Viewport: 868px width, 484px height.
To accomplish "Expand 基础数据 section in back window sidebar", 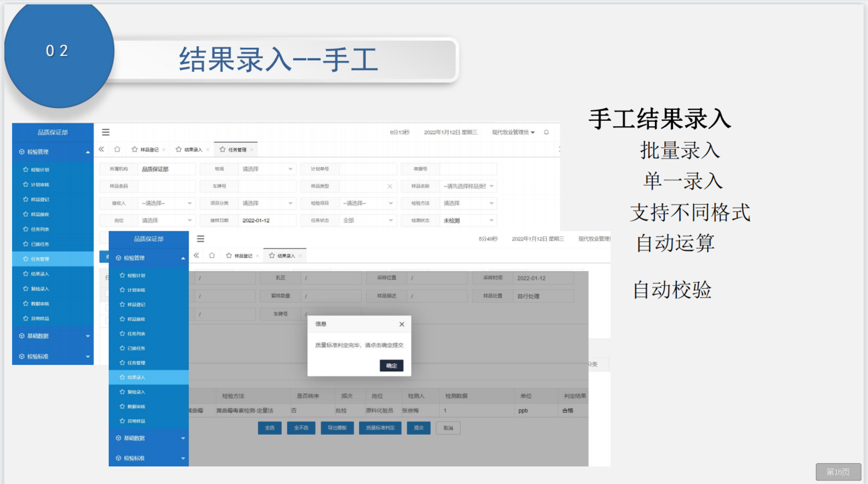I will click(53, 336).
